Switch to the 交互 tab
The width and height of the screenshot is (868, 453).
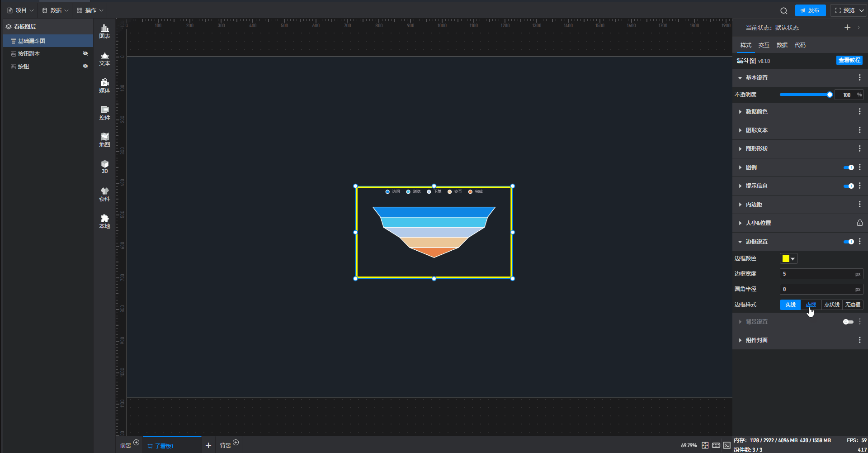tap(764, 45)
